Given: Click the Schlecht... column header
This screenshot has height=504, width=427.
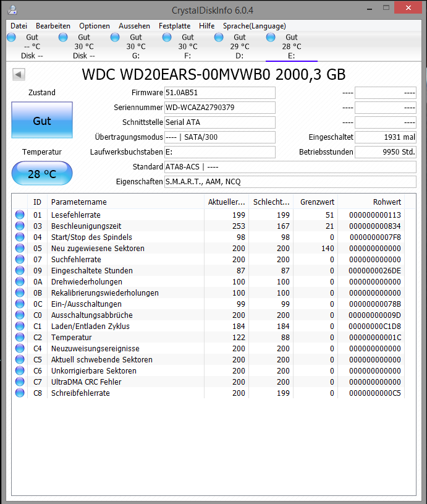Looking at the screenshot, I should click(x=271, y=202).
